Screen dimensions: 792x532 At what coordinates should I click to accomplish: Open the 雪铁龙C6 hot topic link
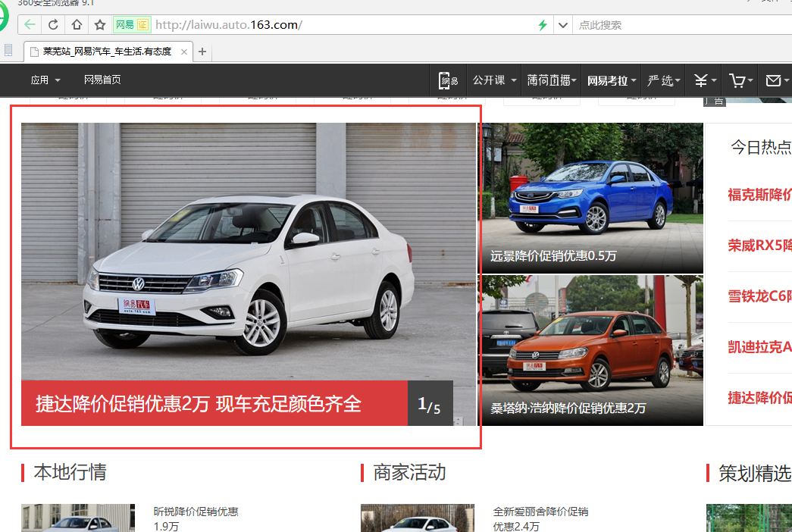[759, 296]
